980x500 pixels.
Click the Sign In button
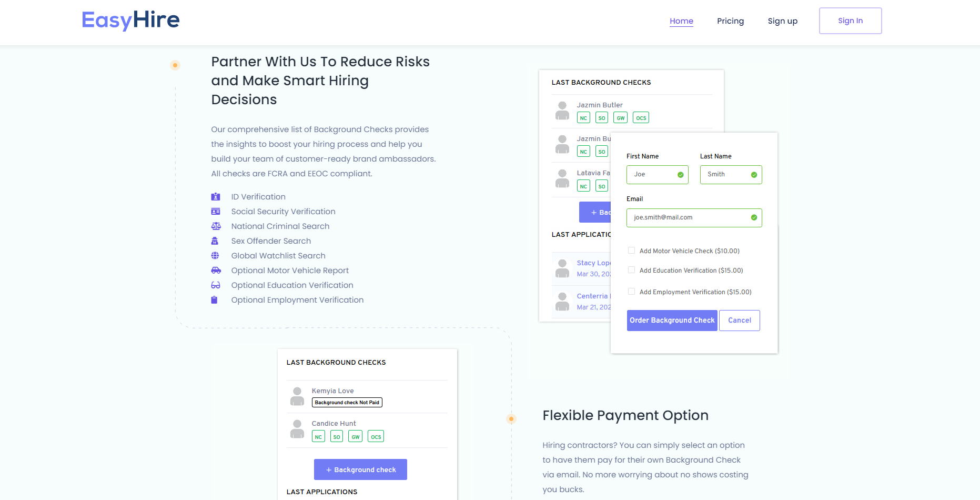(850, 21)
